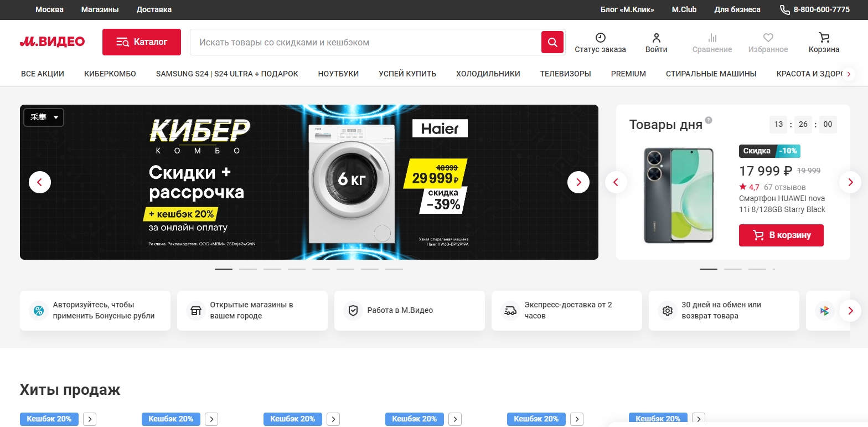The image size is (868, 427).
Task: Add HUAWEI nova to cart В корзину
Action: [x=781, y=235]
